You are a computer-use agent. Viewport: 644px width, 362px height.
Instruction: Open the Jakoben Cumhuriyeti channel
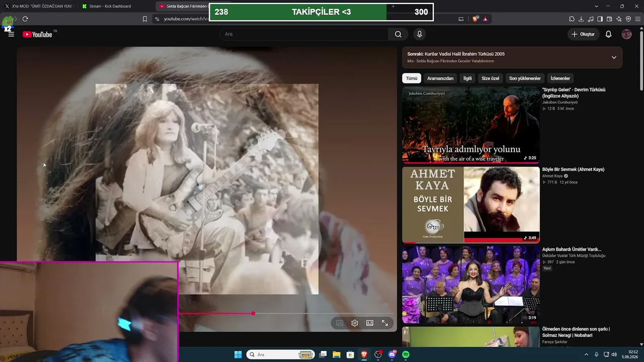click(560, 103)
